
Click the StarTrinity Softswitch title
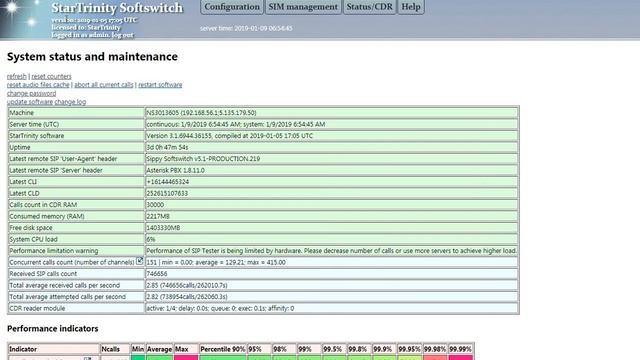click(117, 8)
